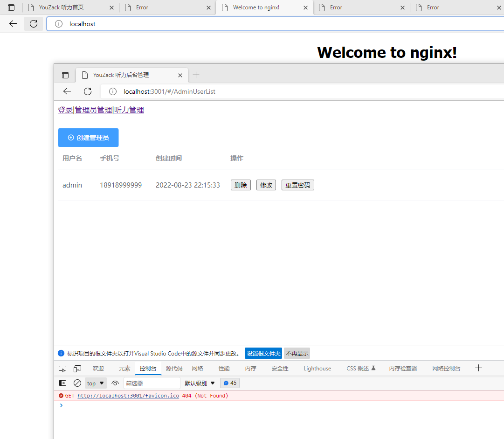Open 元素 DevTools tab
The height and width of the screenshot is (439, 504).
tap(124, 369)
